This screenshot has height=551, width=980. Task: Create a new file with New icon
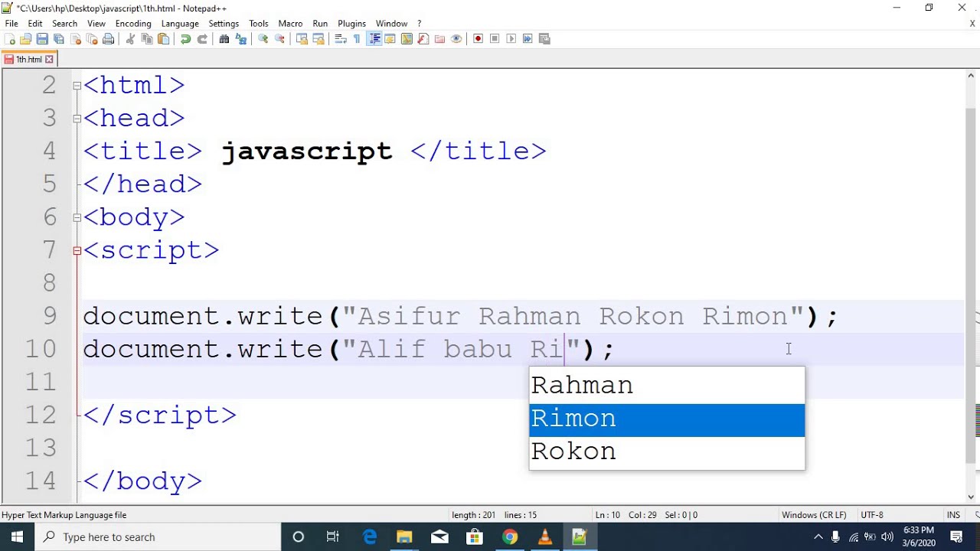(9, 38)
